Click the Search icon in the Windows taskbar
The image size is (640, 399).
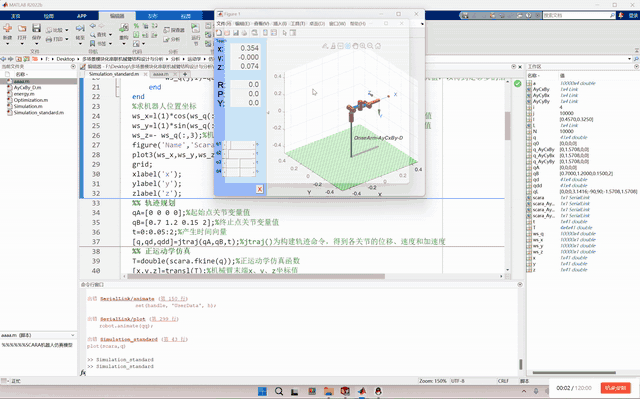click(279, 391)
